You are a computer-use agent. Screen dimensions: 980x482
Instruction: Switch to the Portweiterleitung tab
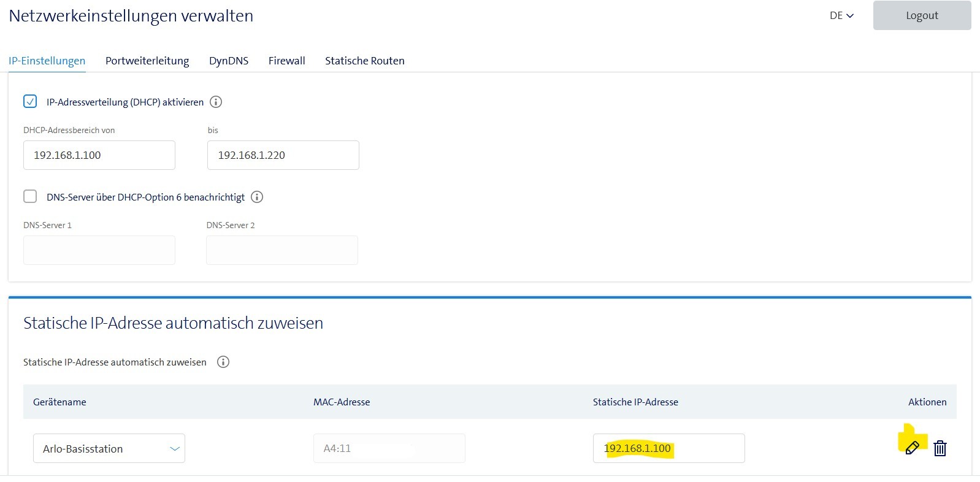pos(147,61)
